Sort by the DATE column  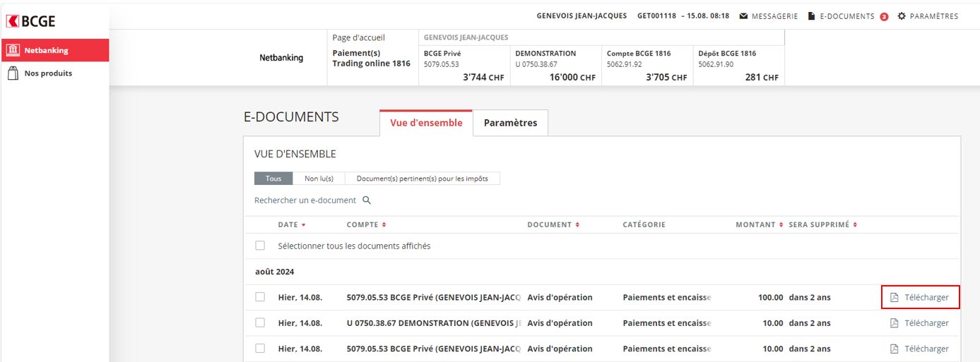[292, 225]
